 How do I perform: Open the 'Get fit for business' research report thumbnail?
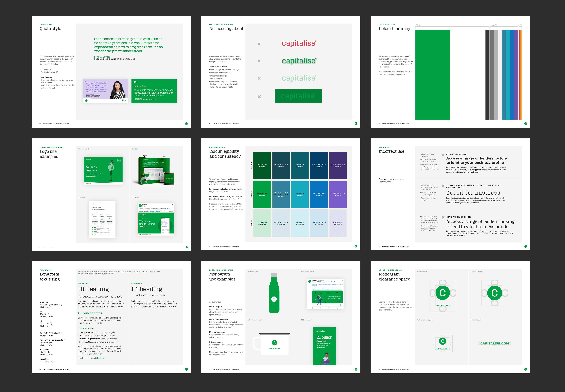(x=103, y=171)
